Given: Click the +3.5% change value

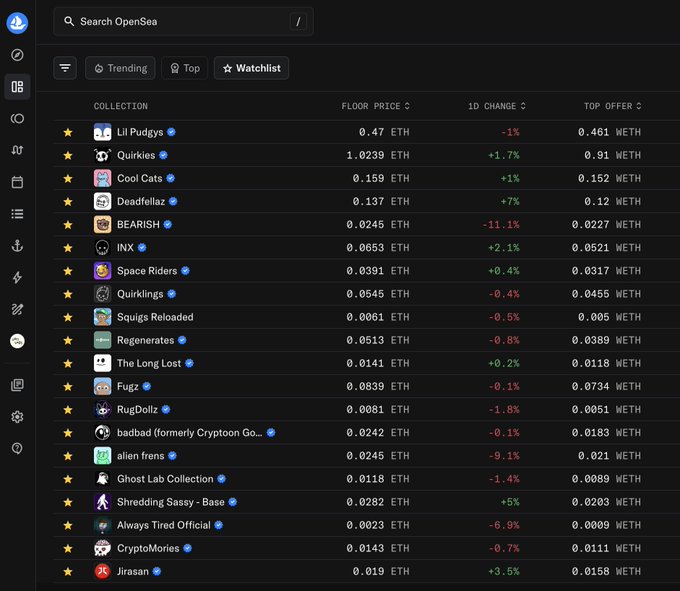Looking at the screenshot, I should click(x=503, y=571).
